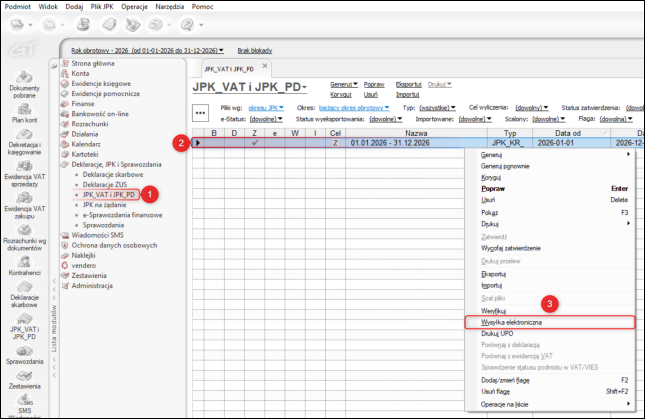The image size is (645, 419).
Task: Open the Generuj dropdown link
Action: click(344, 84)
